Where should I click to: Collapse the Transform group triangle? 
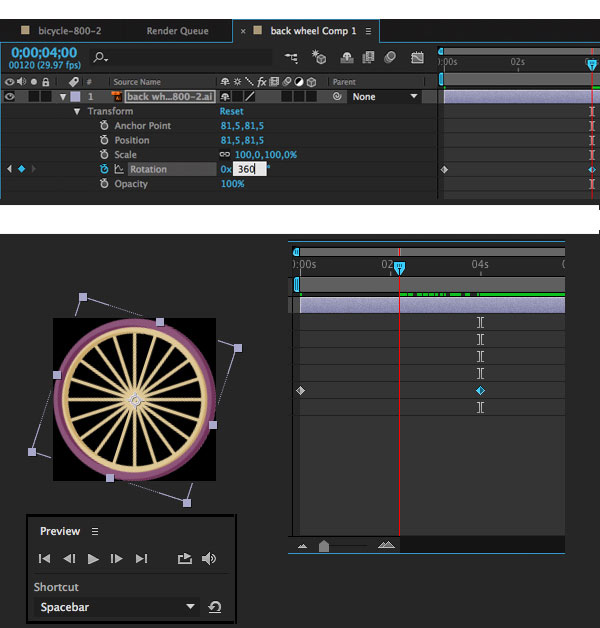tap(77, 111)
